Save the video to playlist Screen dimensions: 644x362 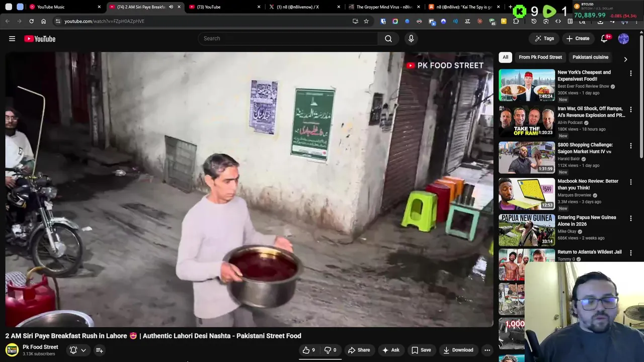pyautogui.click(x=421, y=350)
